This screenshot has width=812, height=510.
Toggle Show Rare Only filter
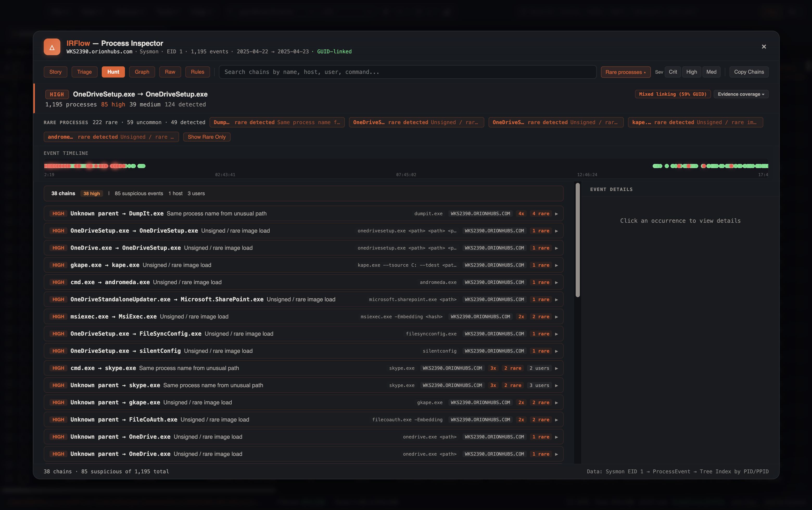coord(207,137)
